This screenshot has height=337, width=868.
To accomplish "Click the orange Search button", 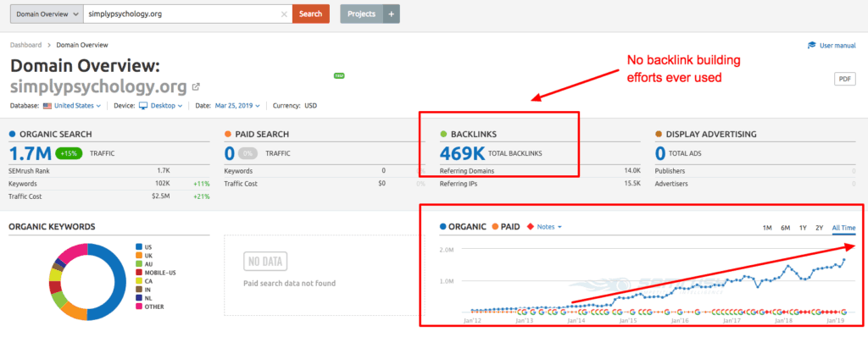I will tap(310, 14).
